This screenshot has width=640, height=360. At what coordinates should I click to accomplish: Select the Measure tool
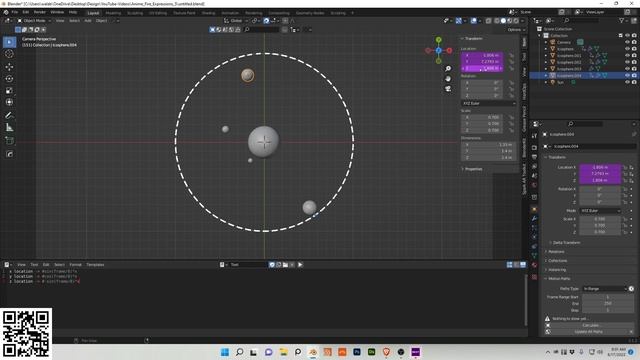click(9, 128)
